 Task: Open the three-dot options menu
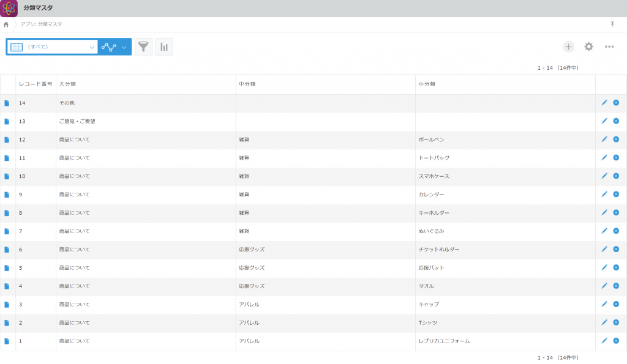(x=609, y=46)
